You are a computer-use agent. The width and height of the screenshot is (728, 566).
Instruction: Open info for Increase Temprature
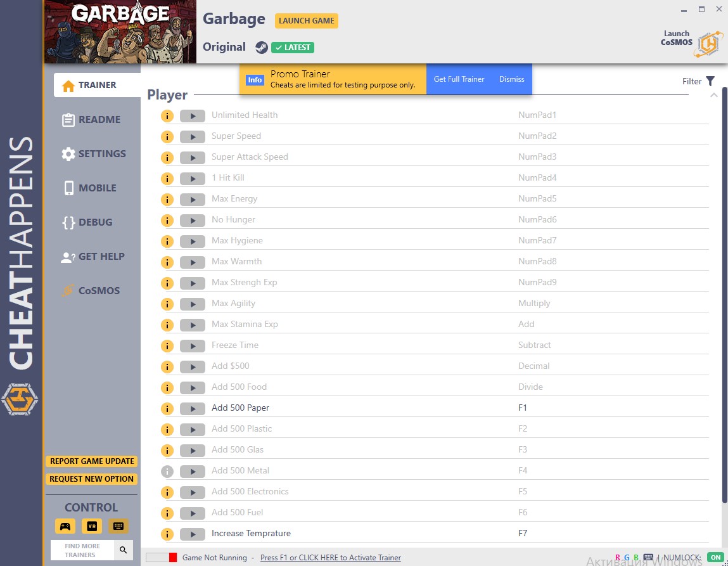[x=167, y=534]
